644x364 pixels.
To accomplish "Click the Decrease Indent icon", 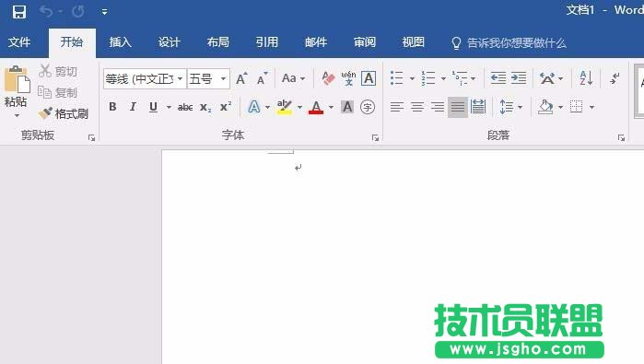I will [x=498, y=78].
